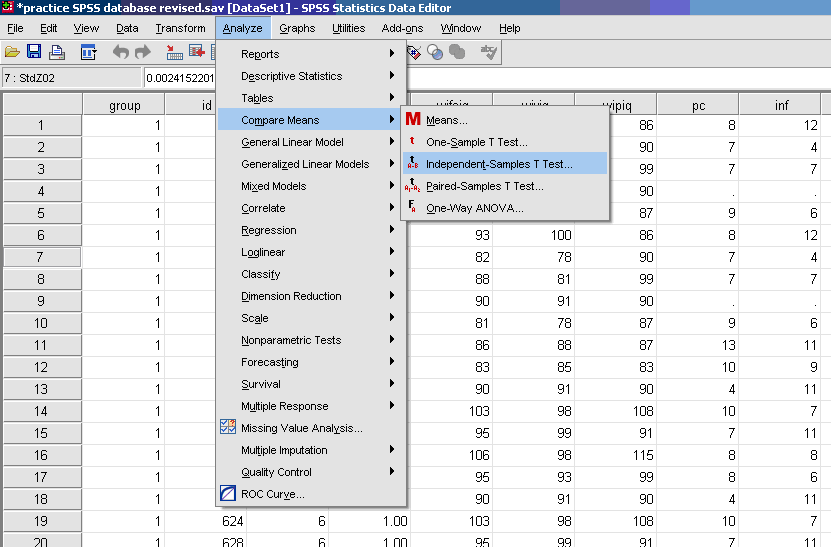This screenshot has width=831, height=547.
Task: Open the Means dialog entry
Action: point(446,120)
